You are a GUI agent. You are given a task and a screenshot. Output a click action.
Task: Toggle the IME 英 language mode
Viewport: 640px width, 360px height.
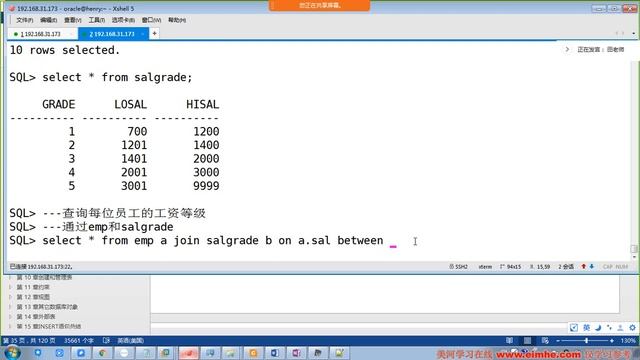[587, 328]
